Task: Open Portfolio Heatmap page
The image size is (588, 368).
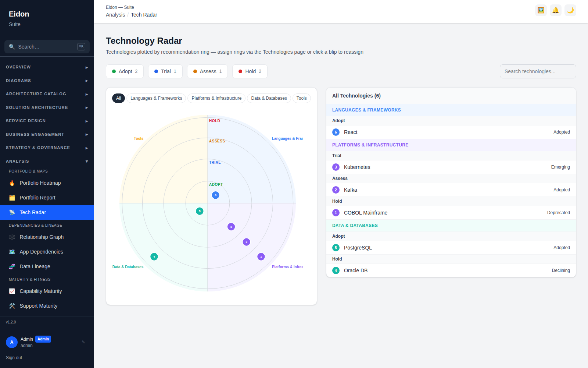Action: point(47,183)
